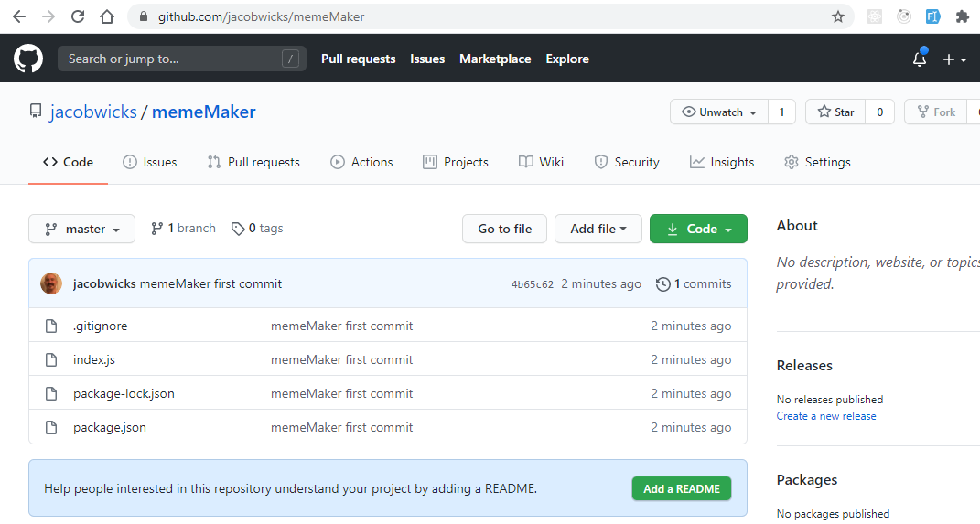The height and width of the screenshot is (524, 980).
Task: Click the browser home icon
Action: [x=107, y=16]
